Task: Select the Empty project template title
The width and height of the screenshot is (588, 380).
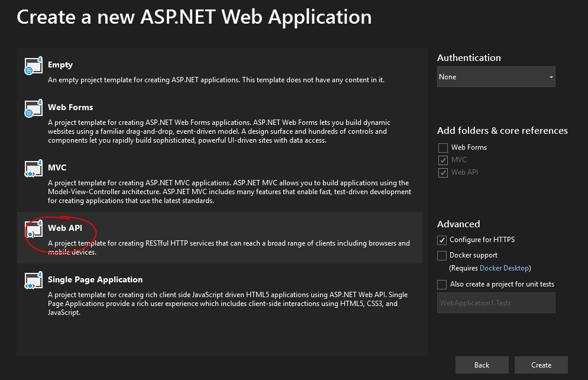Action: [x=60, y=65]
